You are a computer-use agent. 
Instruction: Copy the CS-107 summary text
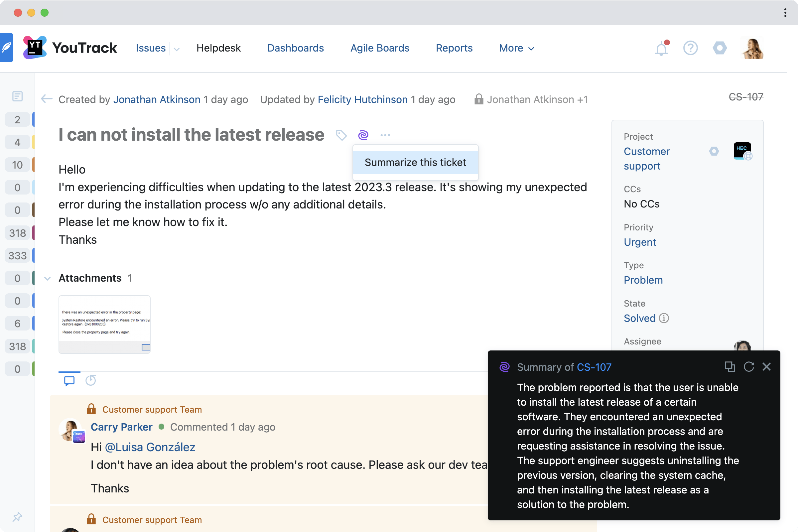pos(730,367)
